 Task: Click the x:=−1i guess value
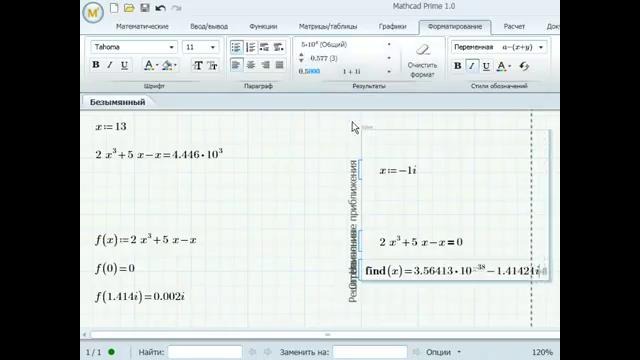(398, 171)
